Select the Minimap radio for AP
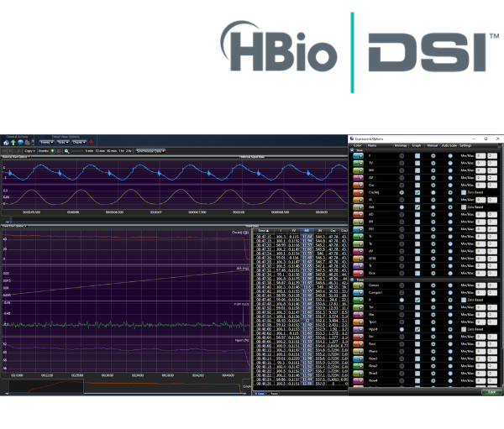The image size is (504, 429). (401, 177)
